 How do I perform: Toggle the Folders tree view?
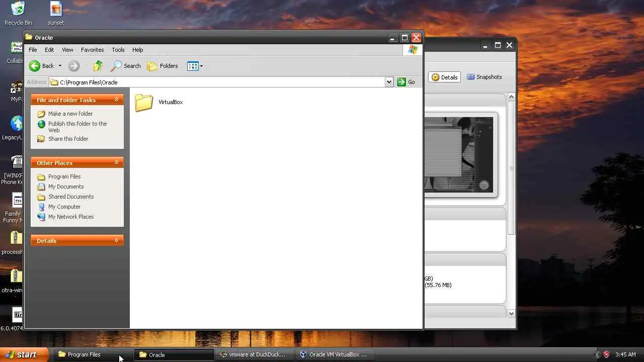163,66
